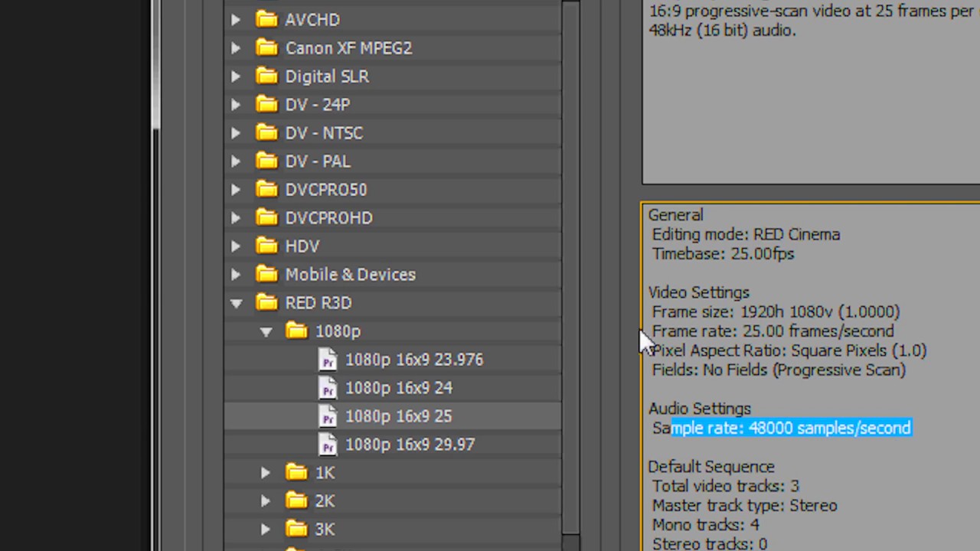Select the 1080p 16x9 25 preset
This screenshot has width=980, height=551.
click(399, 416)
